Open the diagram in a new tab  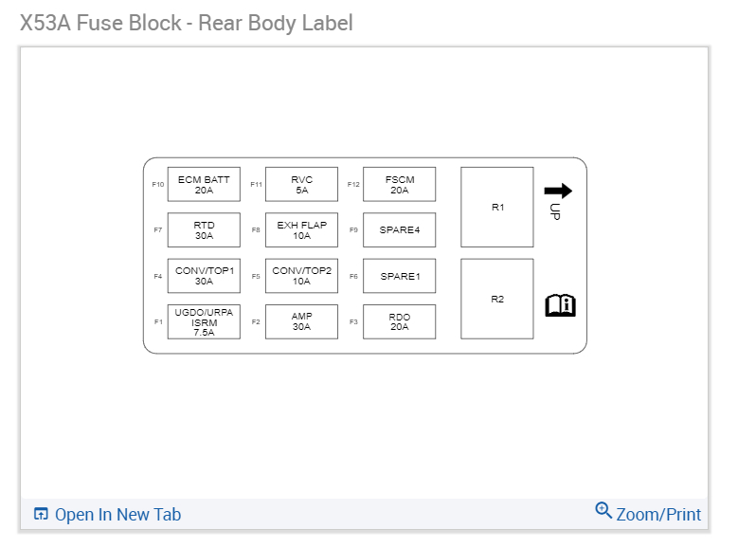click(117, 515)
